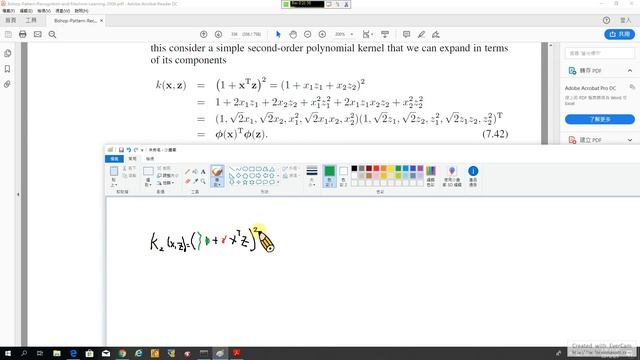Select the magnifier tool in Paint
Image resolution: width=640 pixels, height=360 pixels.
tap(203, 181)
